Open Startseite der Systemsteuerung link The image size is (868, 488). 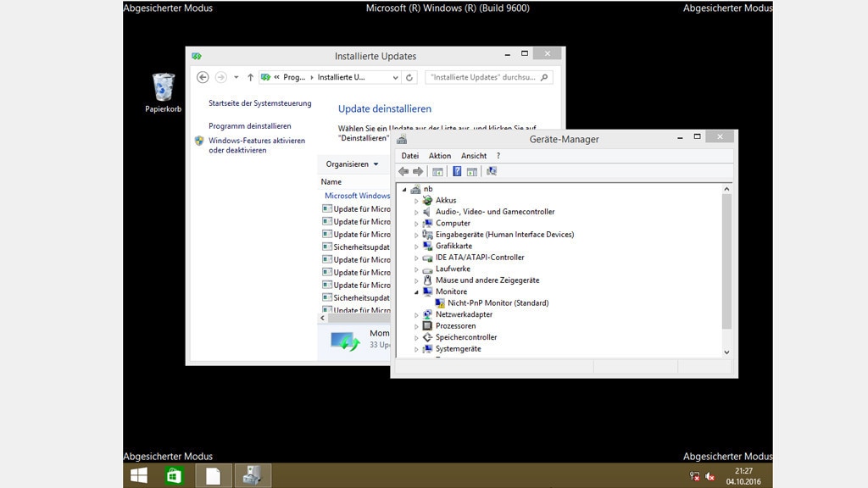tap(259, 103)
